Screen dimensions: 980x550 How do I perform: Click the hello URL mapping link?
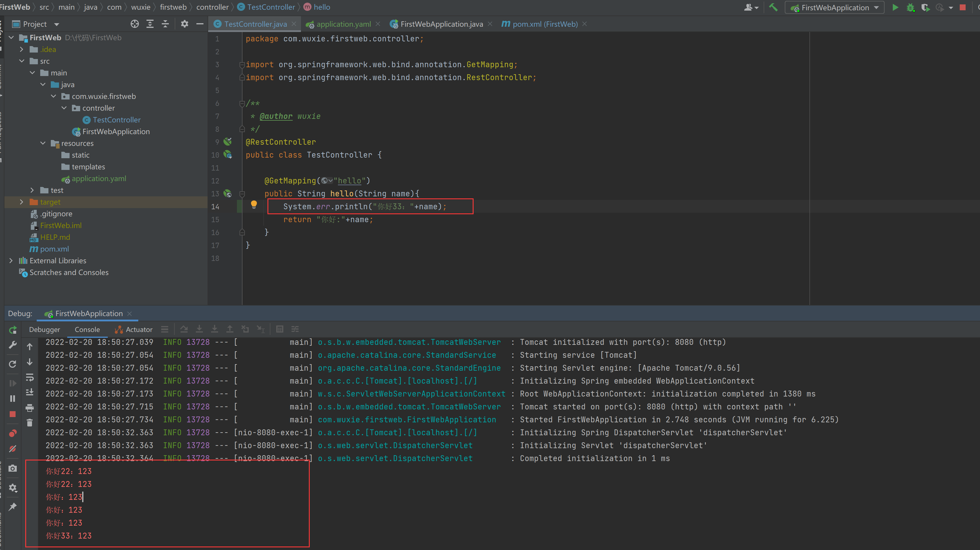point(349,181)
